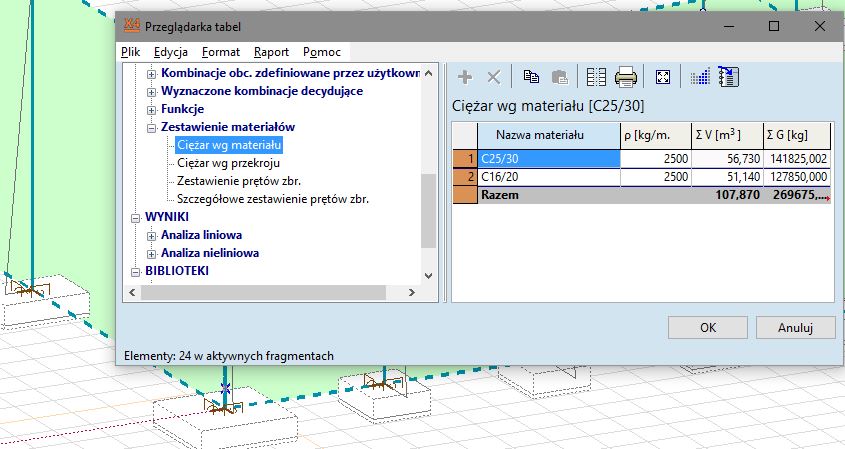845x449 pixels.
Task: Click the delete X toolbar icon
Action: (x=493, y=77)
